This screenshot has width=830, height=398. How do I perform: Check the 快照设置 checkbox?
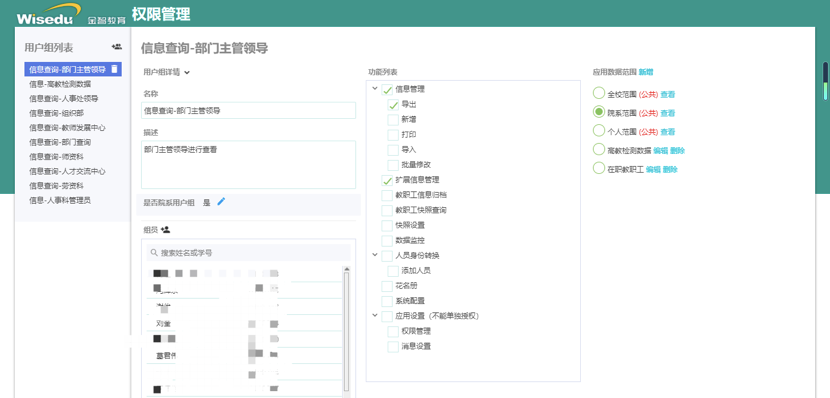point(387,225)
